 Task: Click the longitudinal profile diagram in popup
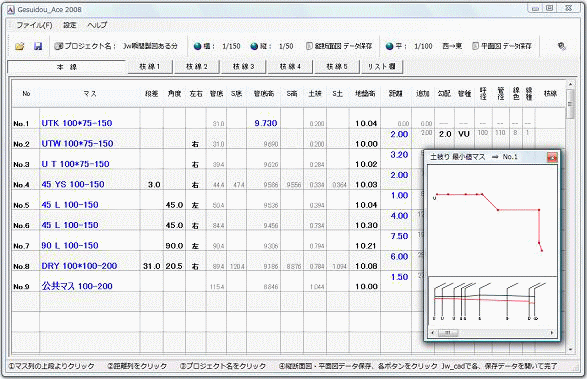(x=492, y=303)
